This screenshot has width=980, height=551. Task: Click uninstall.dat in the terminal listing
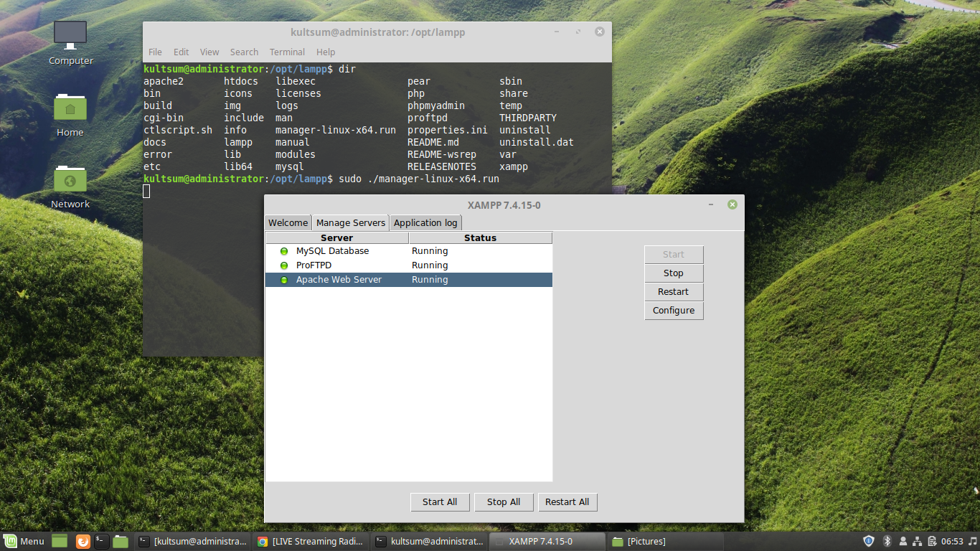pyautogui.click(x=537, y=142)
